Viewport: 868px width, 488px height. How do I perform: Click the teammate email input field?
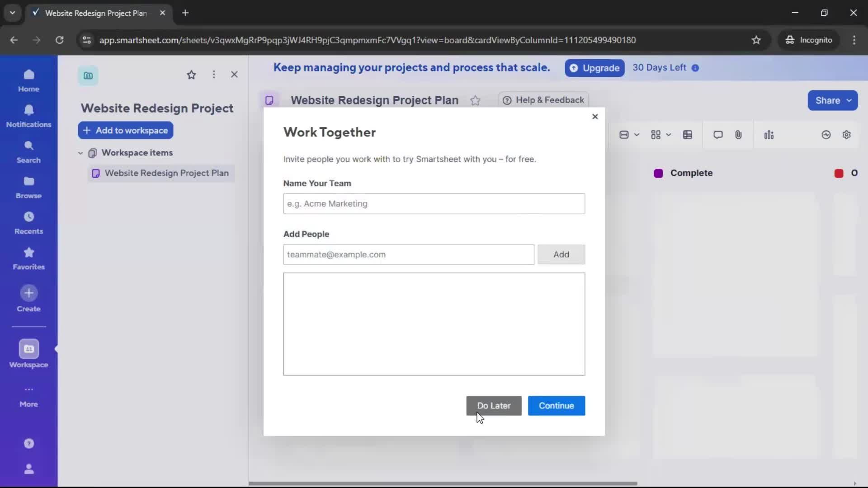tap(408, 254)
